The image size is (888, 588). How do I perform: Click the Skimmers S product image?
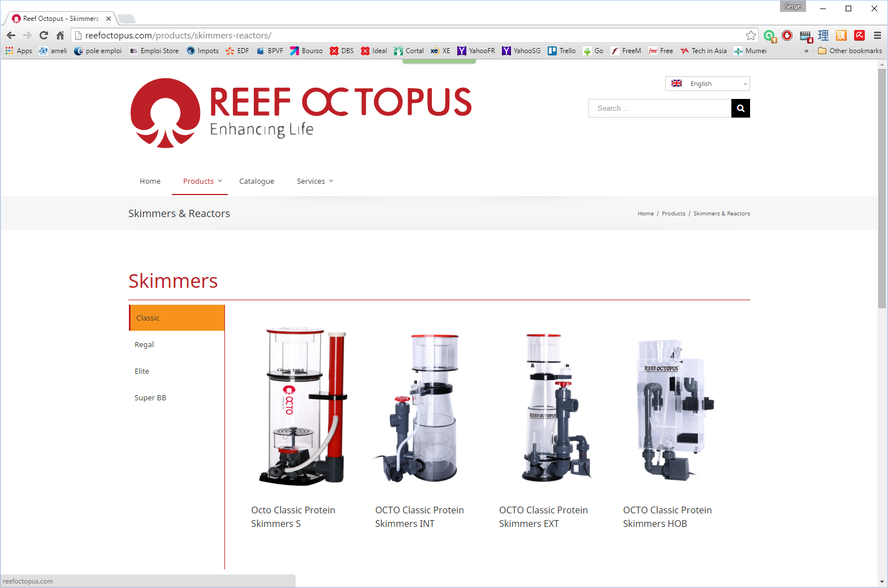tap(302, 406)
